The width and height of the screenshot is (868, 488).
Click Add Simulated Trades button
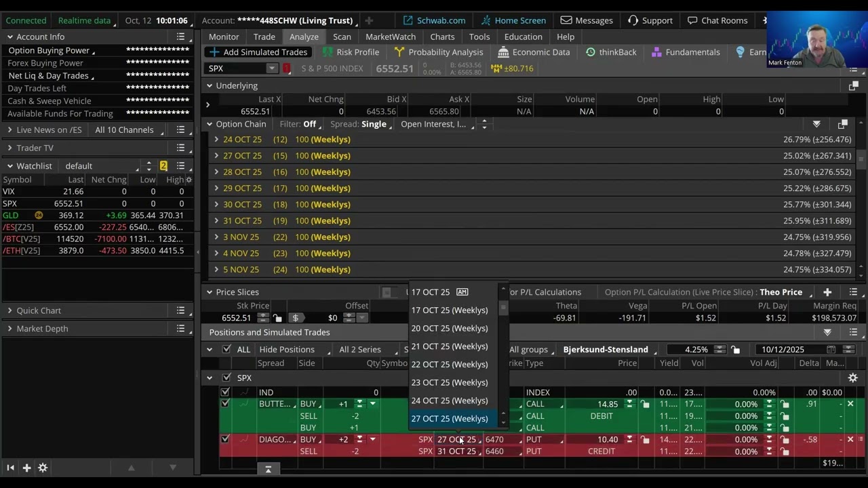258,52
